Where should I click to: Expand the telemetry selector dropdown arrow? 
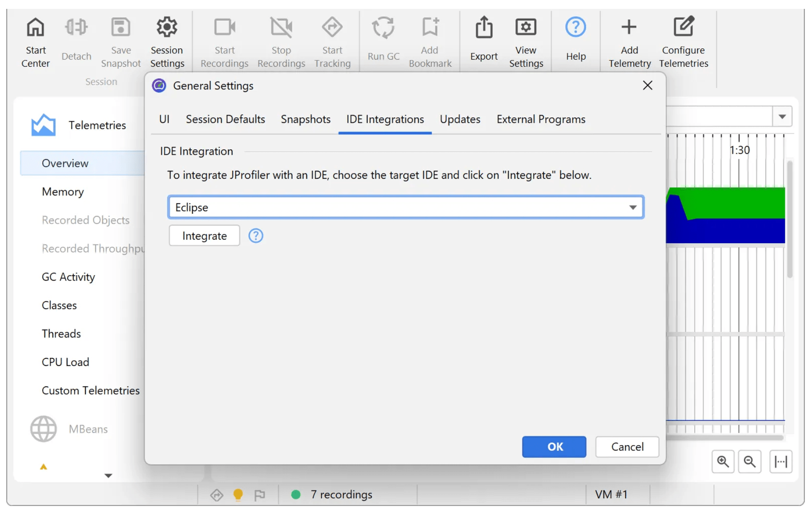pyautogui.click(x=782, y=117)
